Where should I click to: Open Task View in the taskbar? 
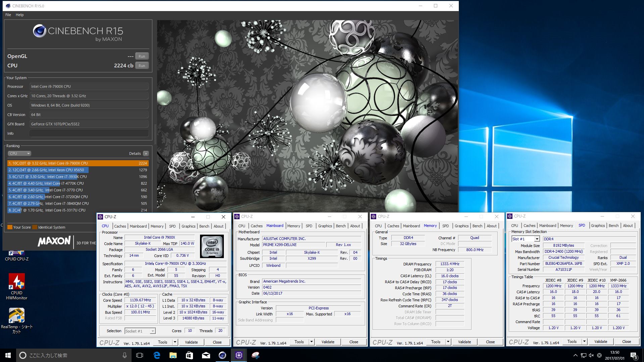tap(140, 355)
